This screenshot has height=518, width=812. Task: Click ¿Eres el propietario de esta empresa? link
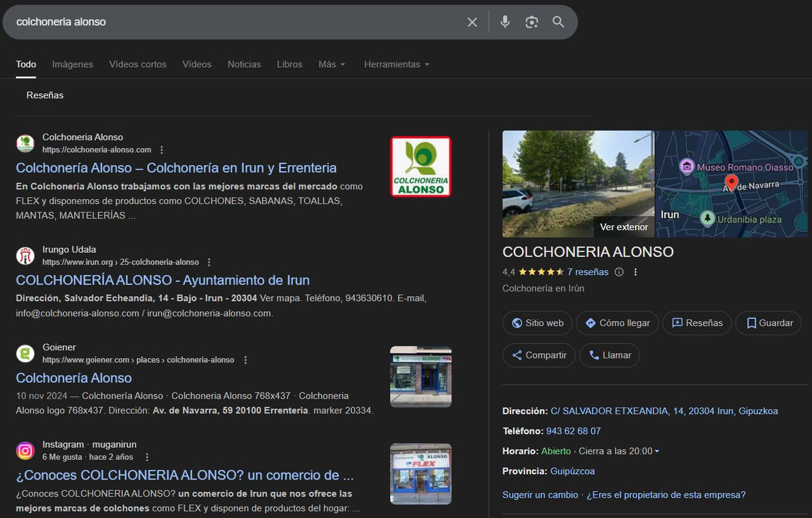click(x=666, y=495)
